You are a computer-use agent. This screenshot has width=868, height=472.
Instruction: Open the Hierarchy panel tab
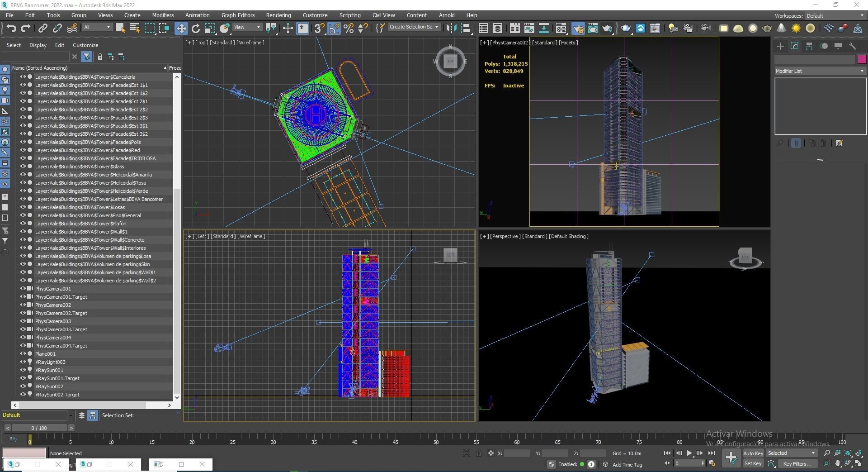coord(809,46)
